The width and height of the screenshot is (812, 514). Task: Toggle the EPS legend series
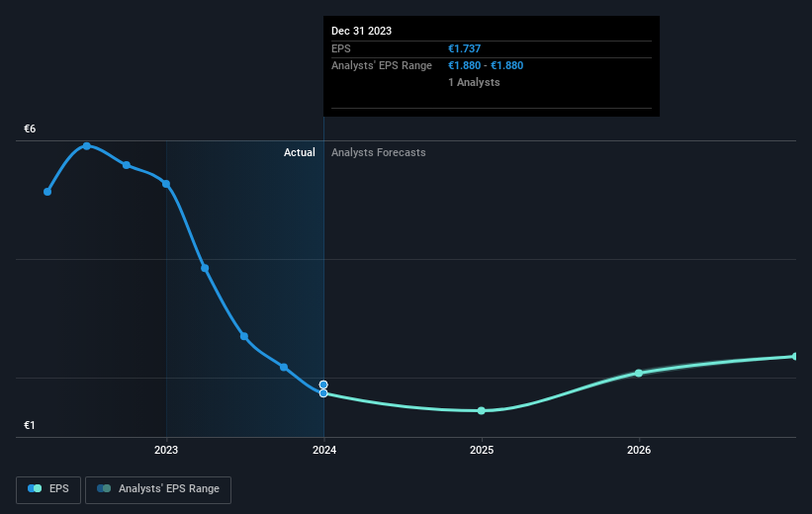[48, 489]
